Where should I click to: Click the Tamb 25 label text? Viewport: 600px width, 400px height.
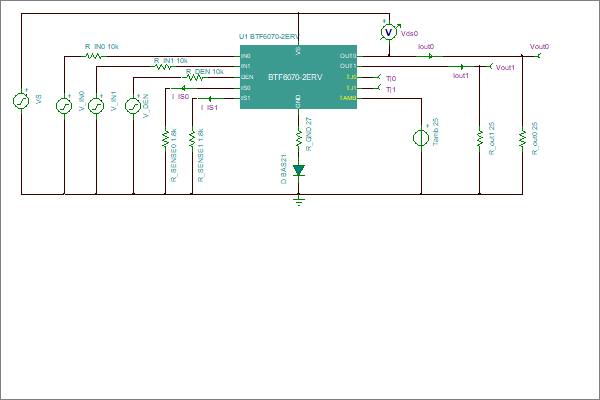(435, 132)
